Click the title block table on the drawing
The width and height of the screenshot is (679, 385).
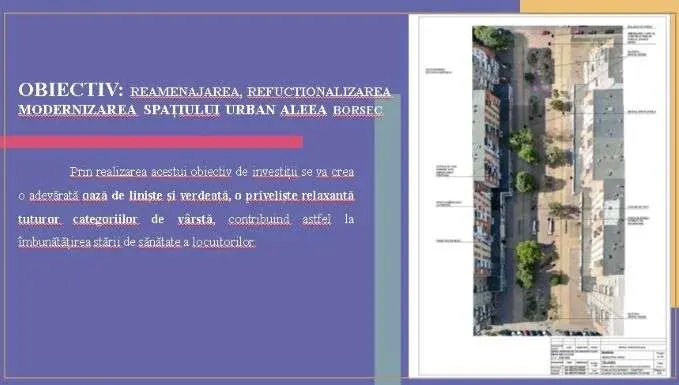click(x=608, y=357)
